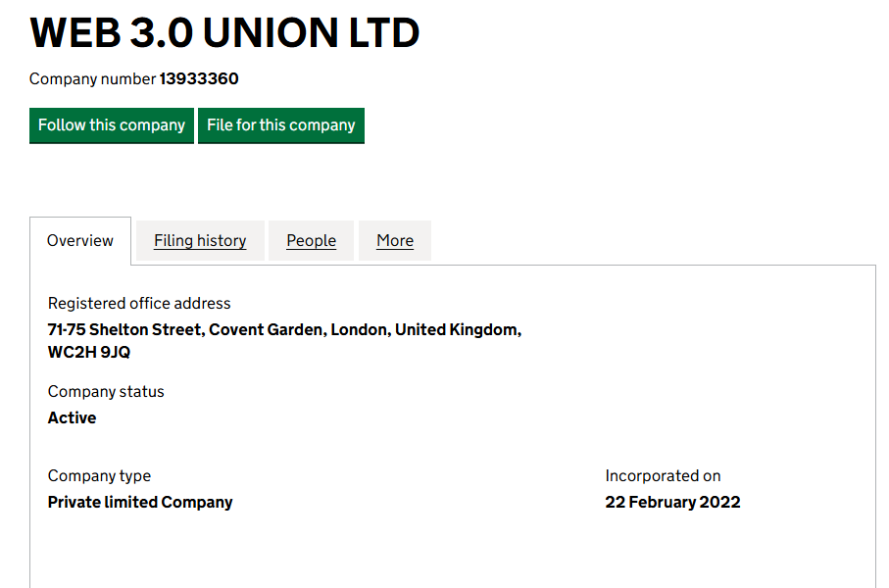Click the Active status value
The height and width of the screenshot is (588, 889).
tap(73, 418)
